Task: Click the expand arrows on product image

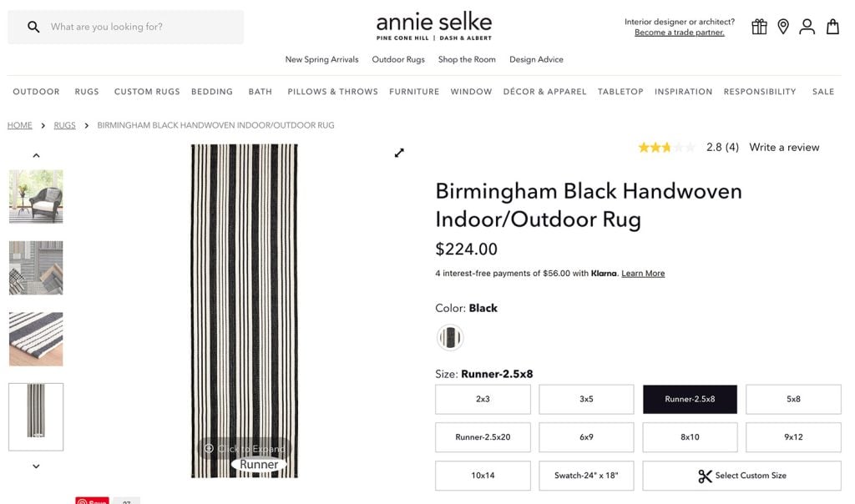Action: tap(399, 153)
